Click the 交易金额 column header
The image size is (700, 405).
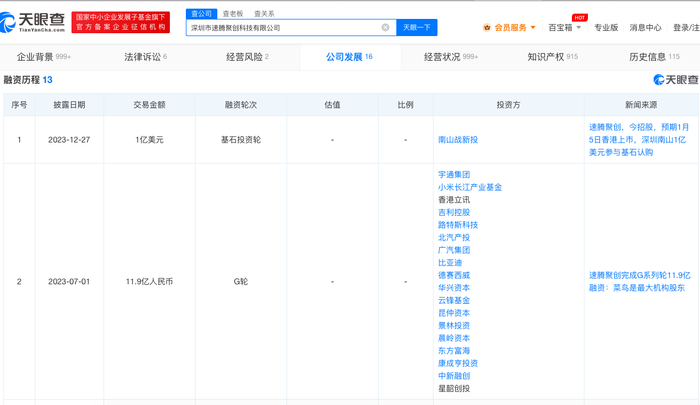149,104
